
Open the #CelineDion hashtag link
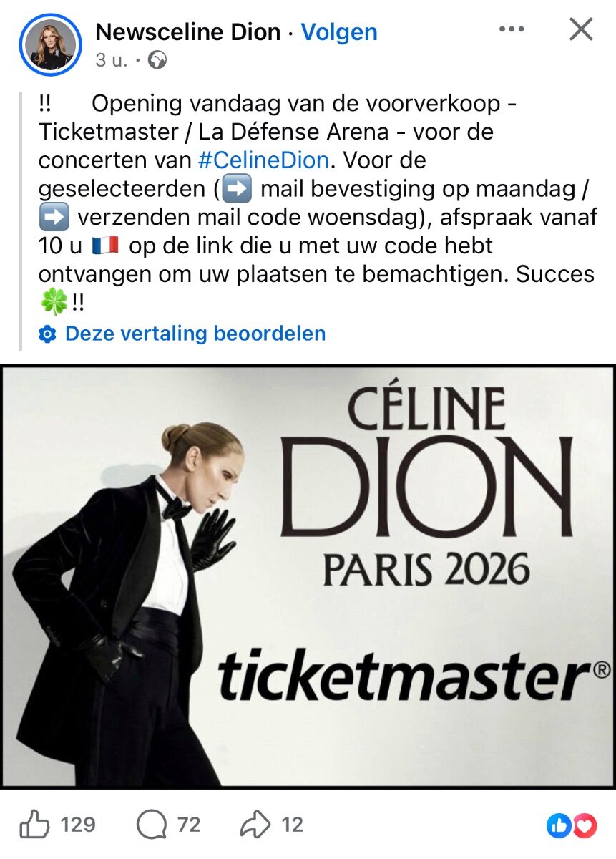tap(263, 160)
